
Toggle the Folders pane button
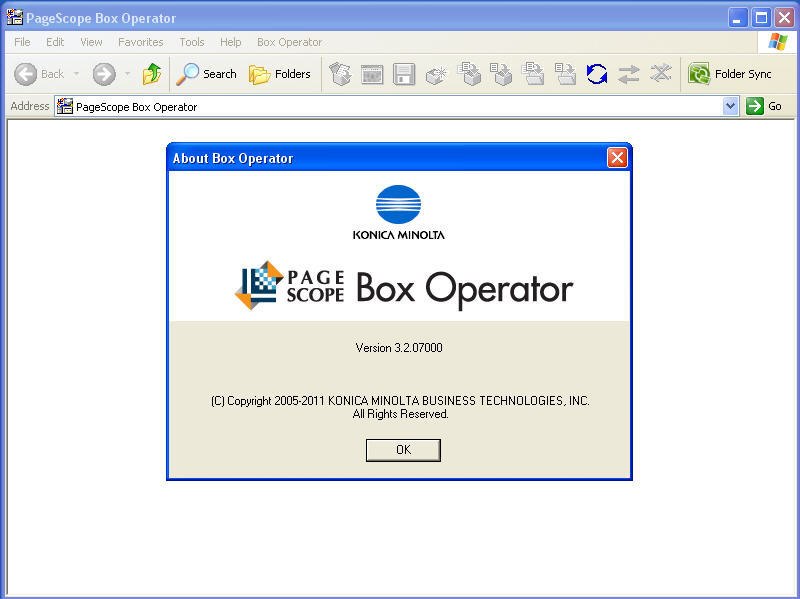click(280, 74)
